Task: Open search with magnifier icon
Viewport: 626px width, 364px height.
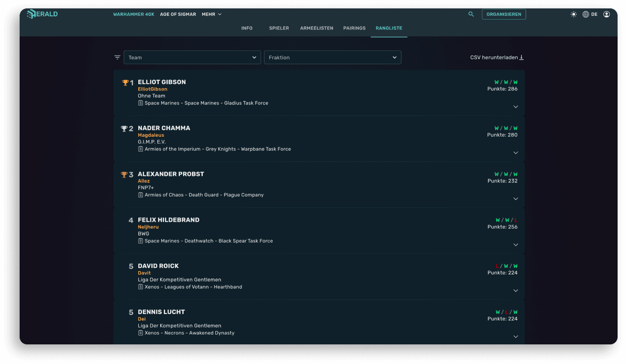Action: pyautogui.click(x=471, y=14)
